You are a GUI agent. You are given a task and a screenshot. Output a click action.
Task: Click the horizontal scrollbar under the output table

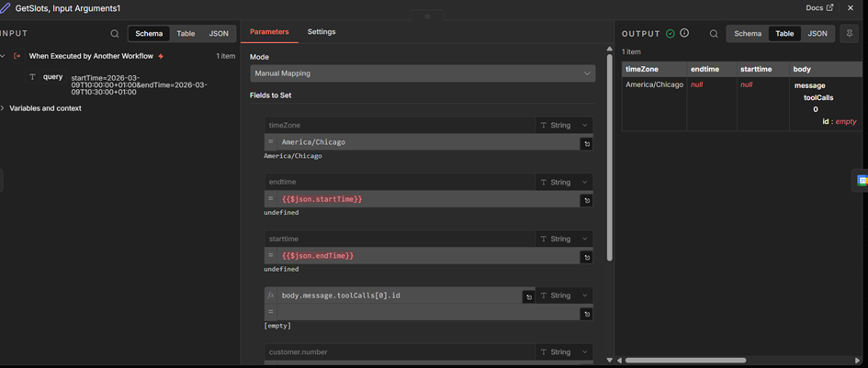[x=685, y=361]
